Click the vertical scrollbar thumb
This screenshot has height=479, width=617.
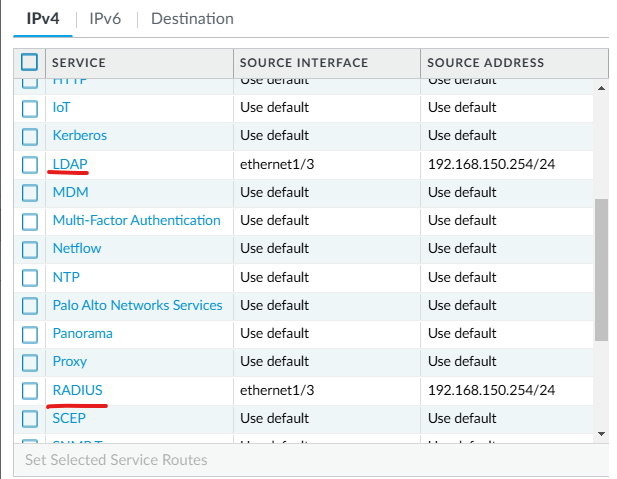point(600,268)
